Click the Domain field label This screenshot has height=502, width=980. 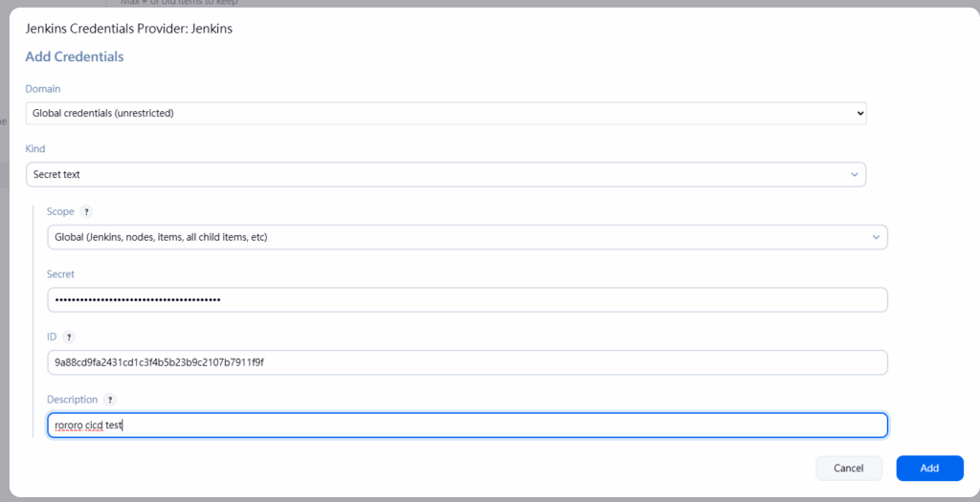[43, 88]
